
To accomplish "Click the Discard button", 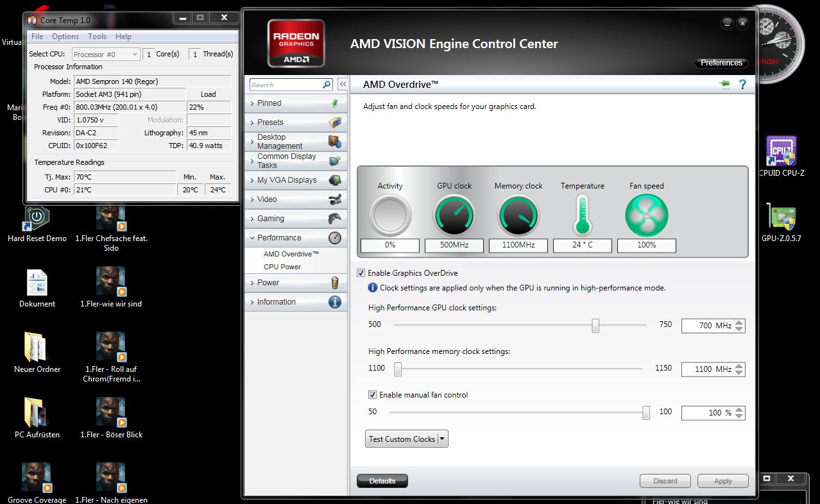I will 665,481.
